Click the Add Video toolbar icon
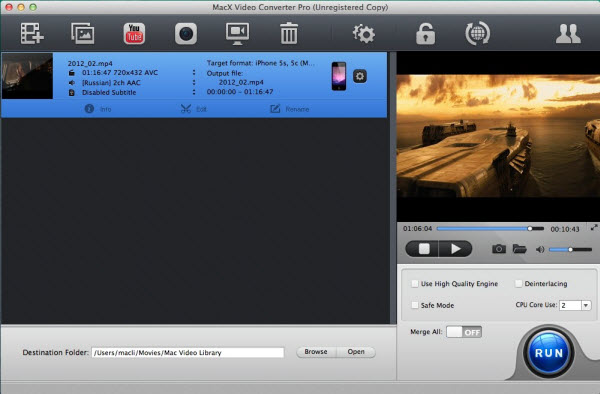600x394 pixels. coord(32,33)
